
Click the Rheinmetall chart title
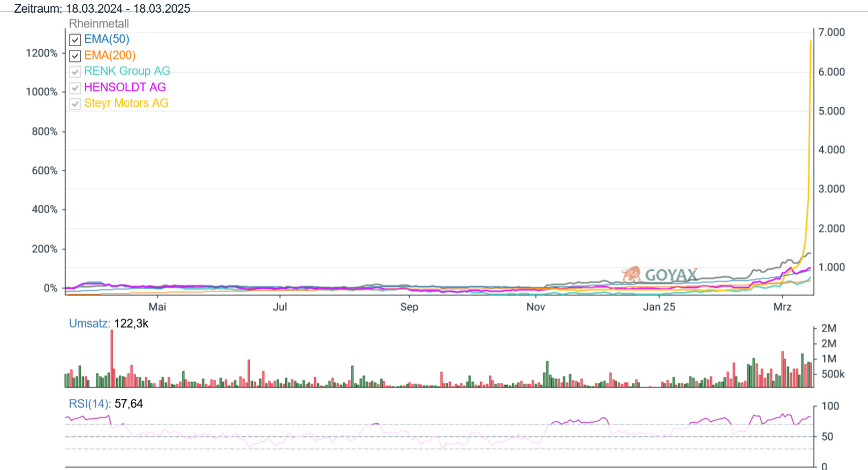tap(99, 24)
